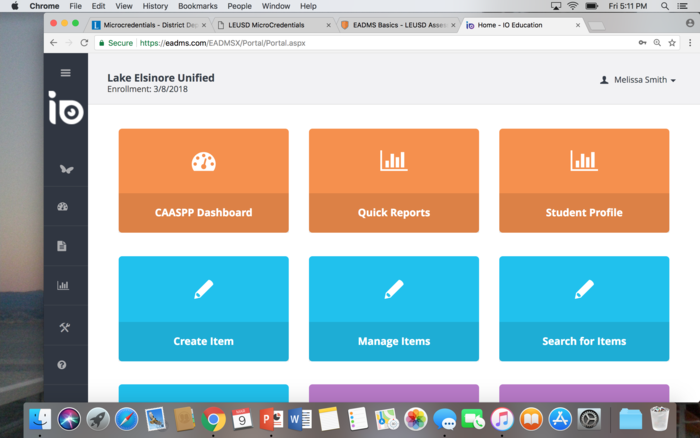Open the bar chart sidebar icon
The height and width of the screenshot is (438, 700).
[63, 285]
